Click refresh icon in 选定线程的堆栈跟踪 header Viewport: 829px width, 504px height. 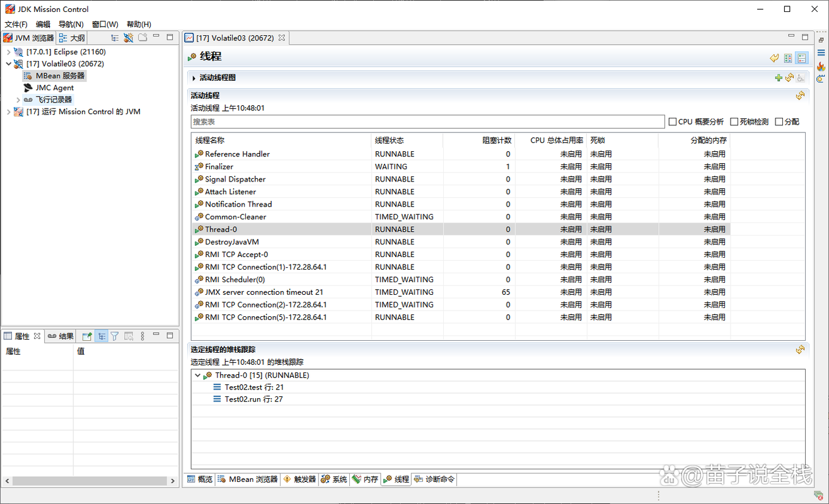[800, 349]
